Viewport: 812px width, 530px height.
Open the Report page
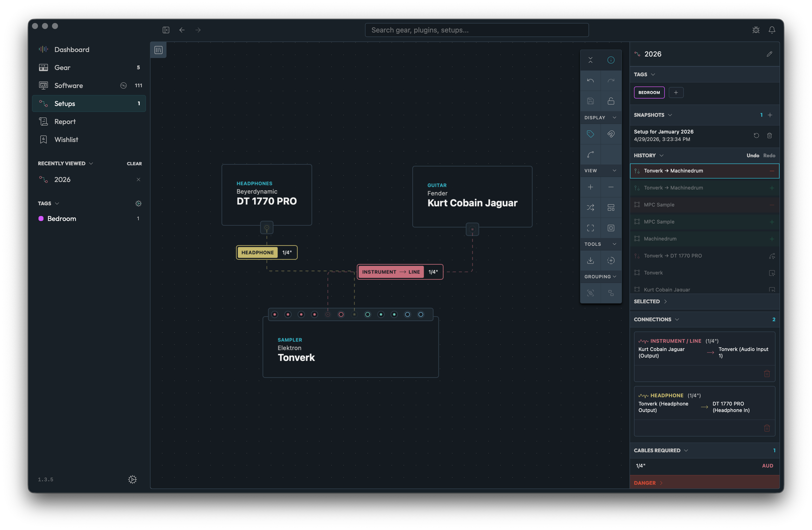(x=89, y=121)
